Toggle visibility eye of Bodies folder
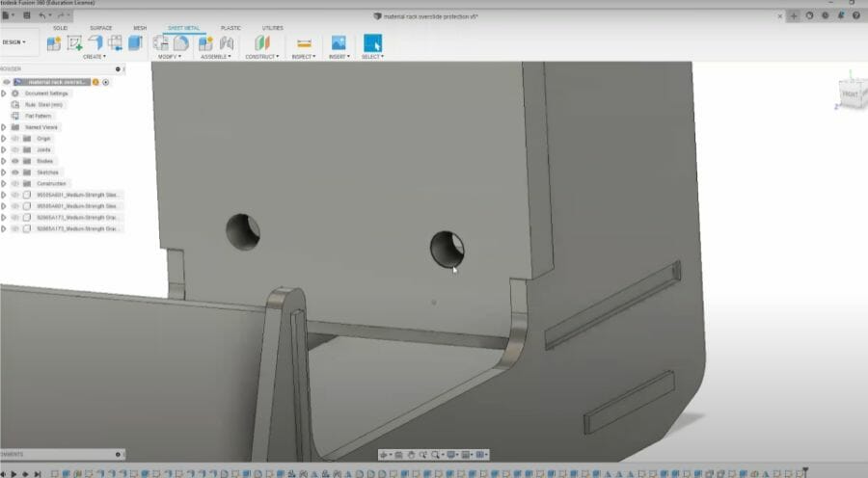Screen dimensions: 868x478 (x=14, y=161)
